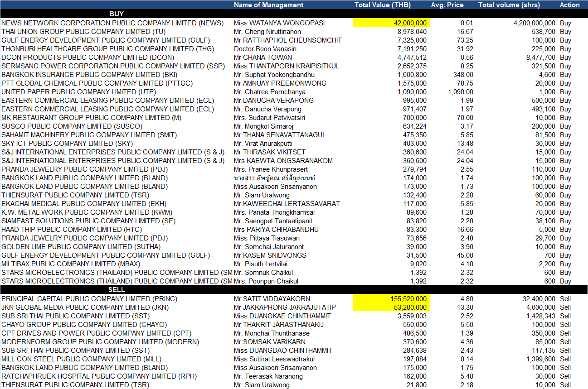Screen dimensions: 588x389
Task: Click the Action column header
Action: point(569,5)
